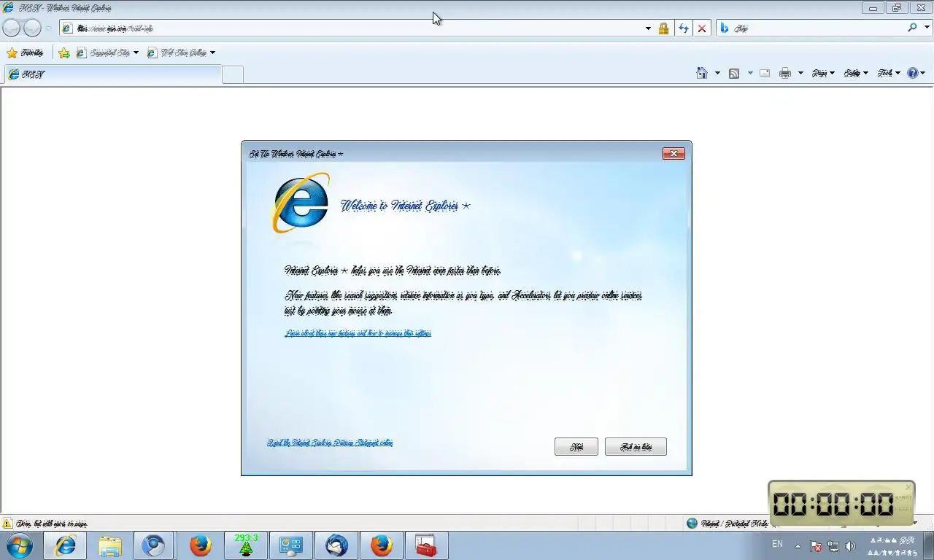Viewport: 934px width, 560px height.
Task: Click the status bar warning error icon
Action: (x=7, y=524)
